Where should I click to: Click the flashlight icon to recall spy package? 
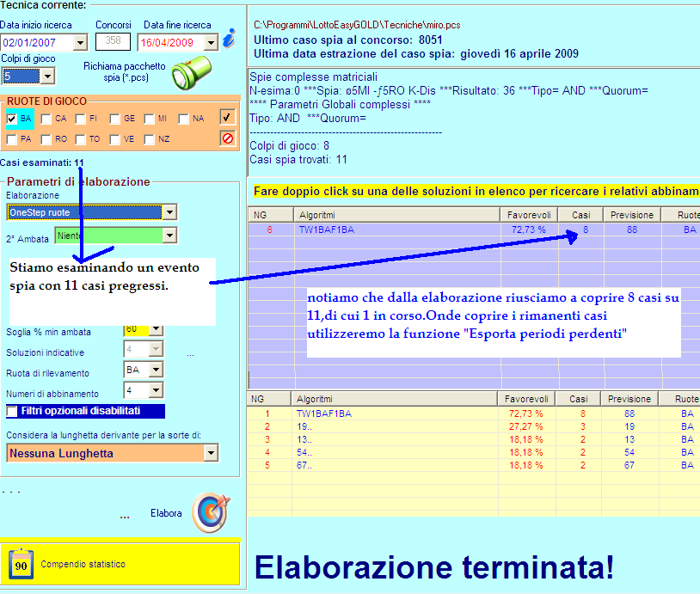pos(190,71)
